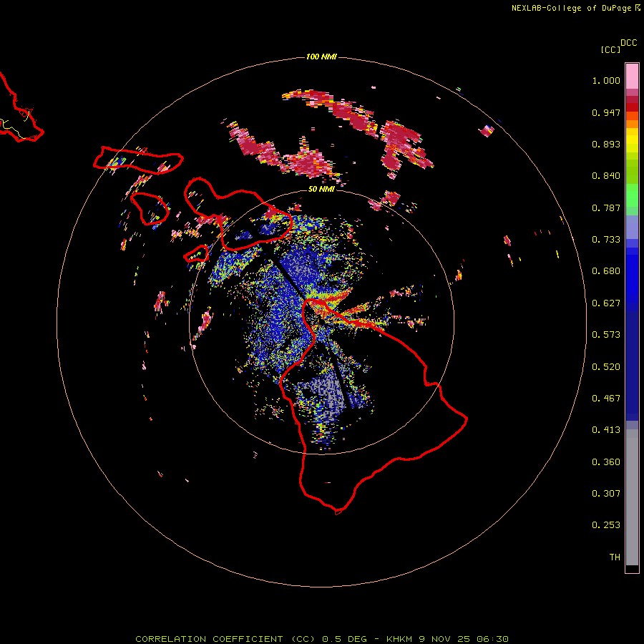Click the 1.000 value on the color scale
Viewport: 644px width, 644px height.
tap(606, 80)
